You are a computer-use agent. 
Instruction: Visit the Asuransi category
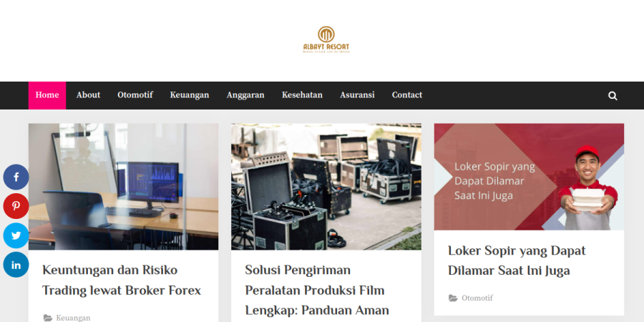(357, 95)
